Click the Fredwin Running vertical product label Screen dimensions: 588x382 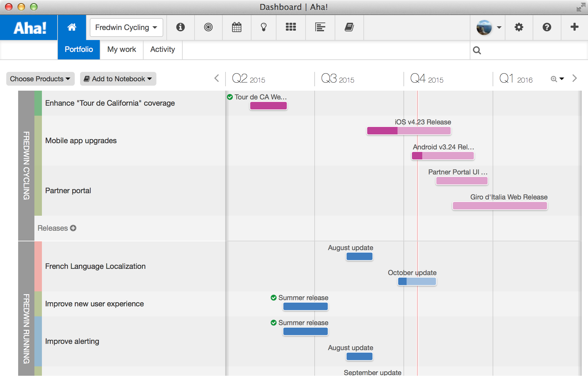click(x=26, y=329)
